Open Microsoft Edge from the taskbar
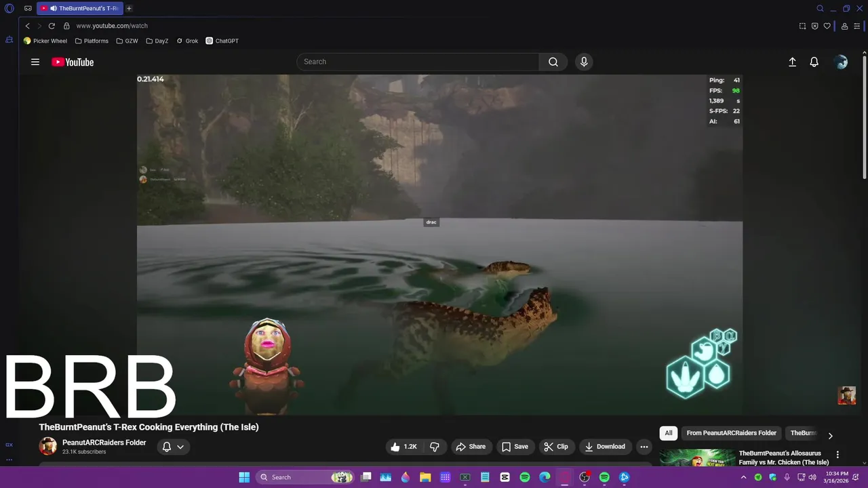 click(545, 477)
